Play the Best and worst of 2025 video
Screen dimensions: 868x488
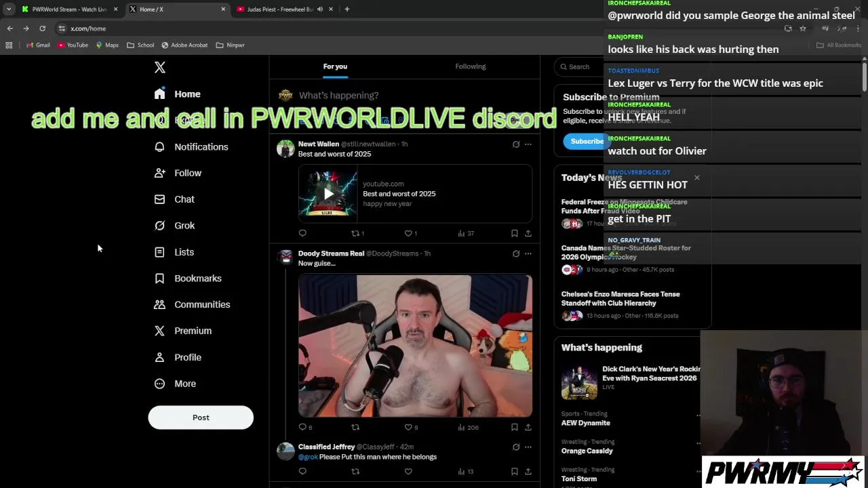328,194
